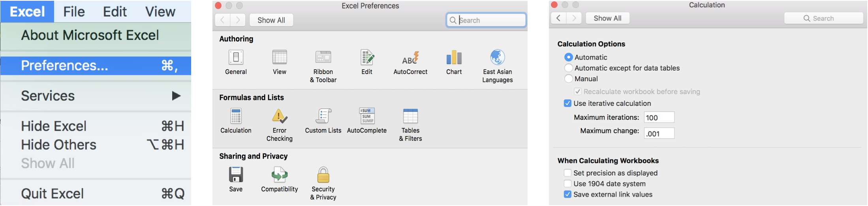The height and width of the screenshot is (206, 868).
Task: Open Compatibility preferences icon
Action: click(x=280, y=175)
